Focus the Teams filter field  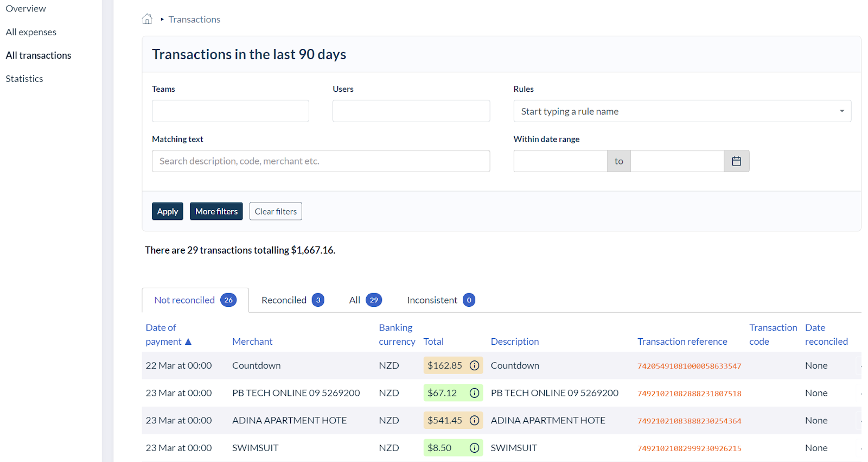tap(231, 111)
